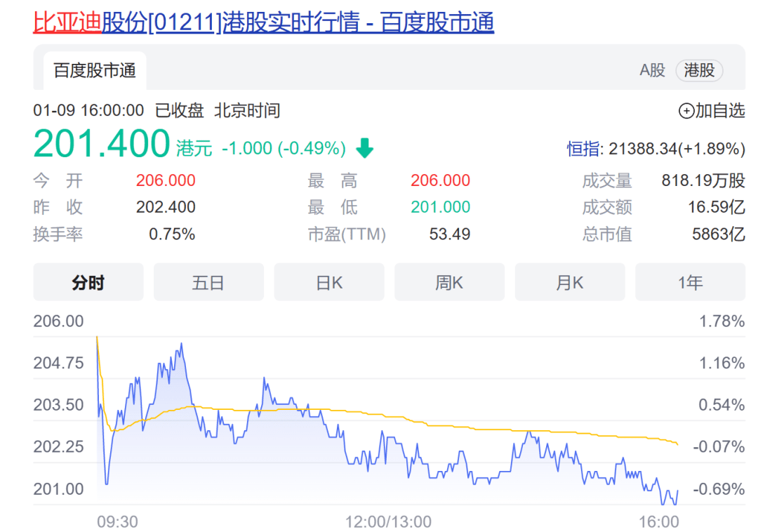Select the 百度股市通 tab
758x532 pixels.
coord(95,71)
